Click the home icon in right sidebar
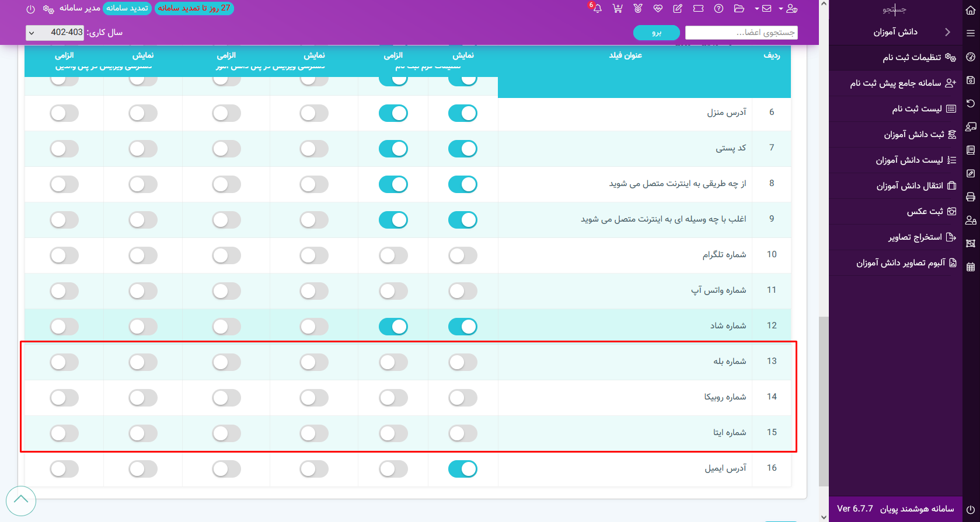Image resolution: width=980 pixels, height=522 pixels. point(971,10)
